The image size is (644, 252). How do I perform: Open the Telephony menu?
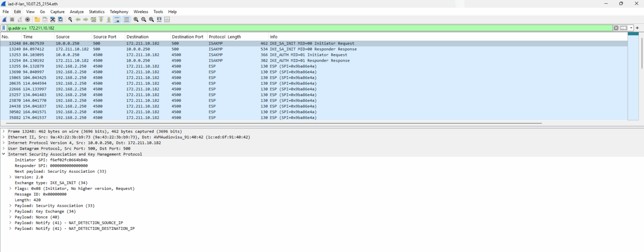[x=119, y=11]
